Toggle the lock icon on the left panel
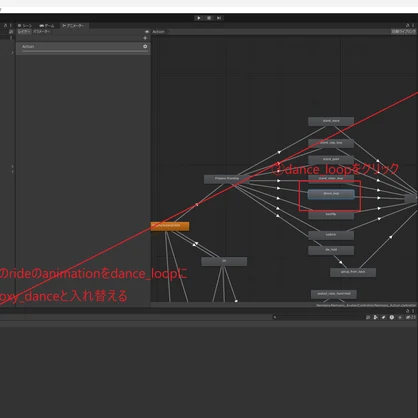Screen dimensions: 418x418 pyautogui.click(x=5, y=25)
